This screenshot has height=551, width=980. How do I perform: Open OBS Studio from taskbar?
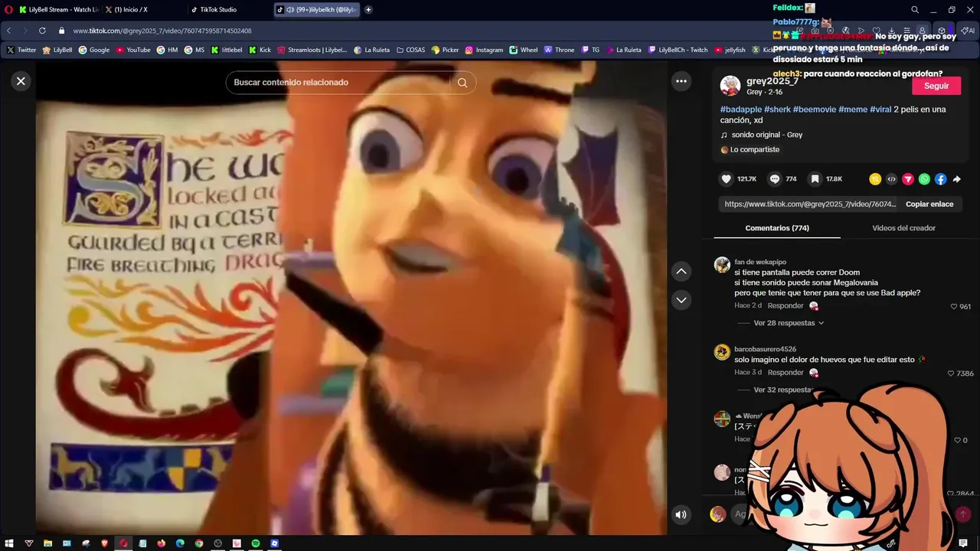pos(218,543)
